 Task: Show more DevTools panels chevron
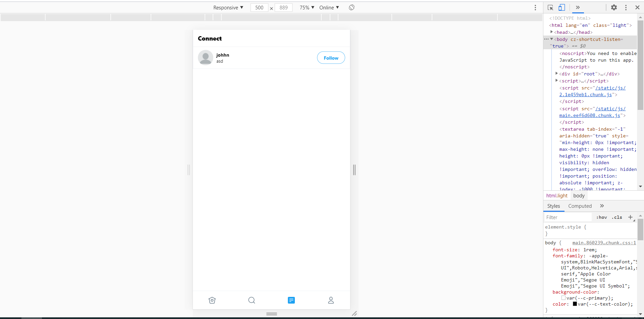point(578,7)
